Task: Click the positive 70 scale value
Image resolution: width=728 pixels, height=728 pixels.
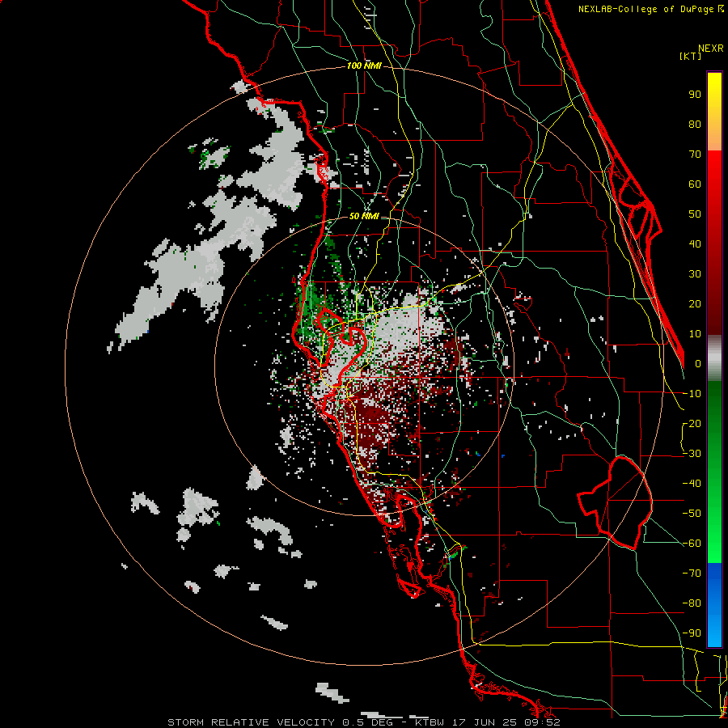Action: click(x=695, y=154)
